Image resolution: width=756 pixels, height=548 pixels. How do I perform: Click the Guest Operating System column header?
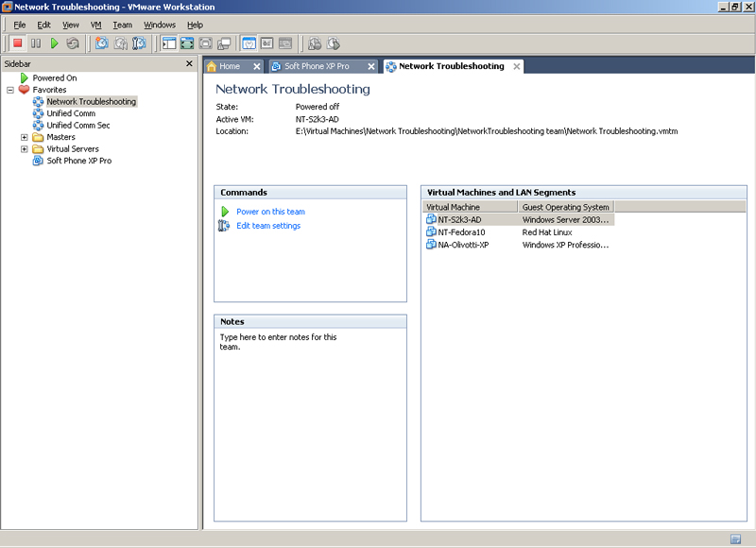pos(566,207)
